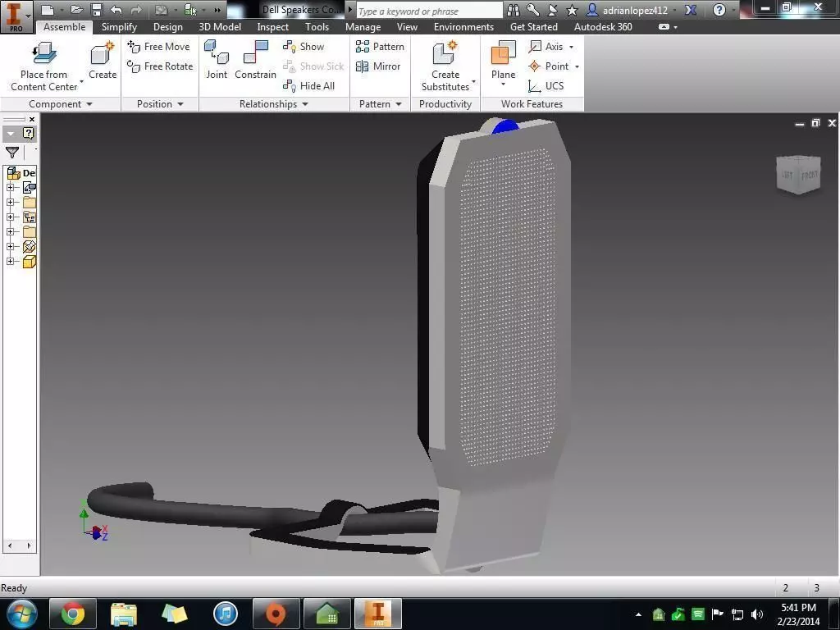Image resolution: width=840 pixels, height=630 pixels.
Task: Click the Autodesk Exchange X icon
Action: (691, 10)
